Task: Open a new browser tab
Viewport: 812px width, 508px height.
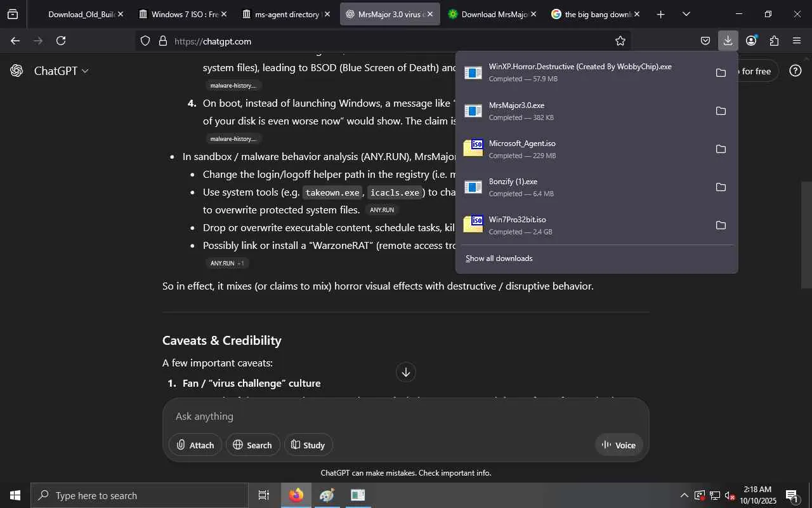Action: [x=660, y=14]
